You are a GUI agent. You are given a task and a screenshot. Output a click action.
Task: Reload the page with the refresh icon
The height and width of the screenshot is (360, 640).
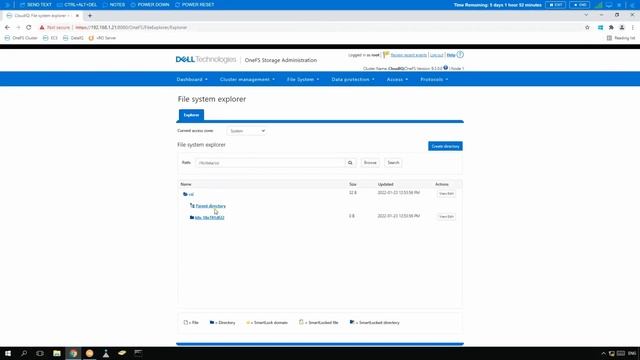coord(29,27)
